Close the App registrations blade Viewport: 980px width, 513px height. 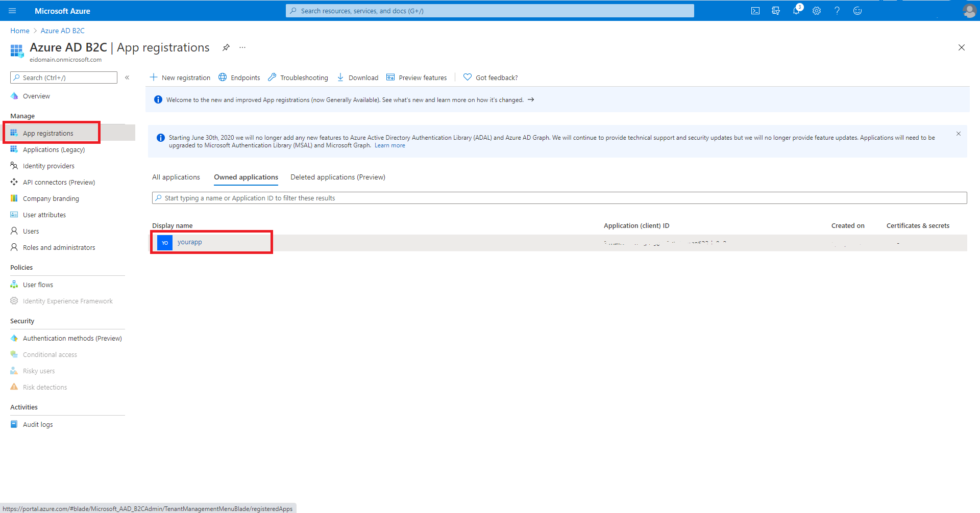[962, 47]
